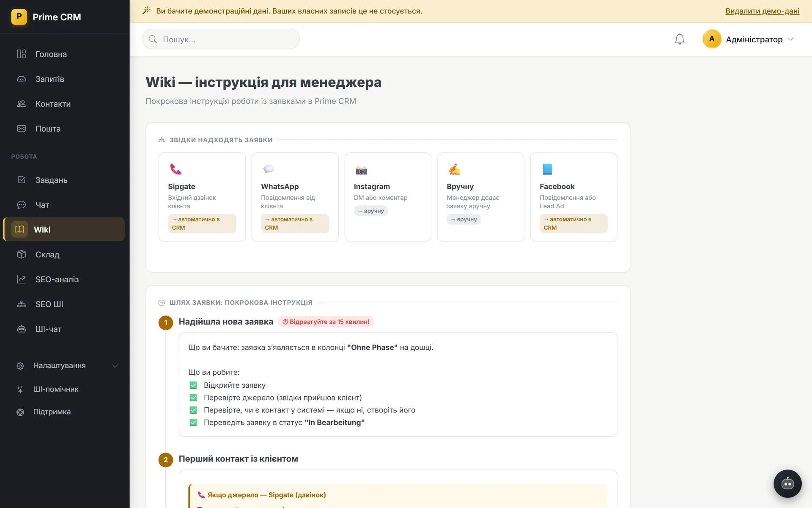The height and width of the screenshot is (508, 812).
Task: Click the Пошта envelope icon
Action: pyautogui.click(x=21, y=128)
